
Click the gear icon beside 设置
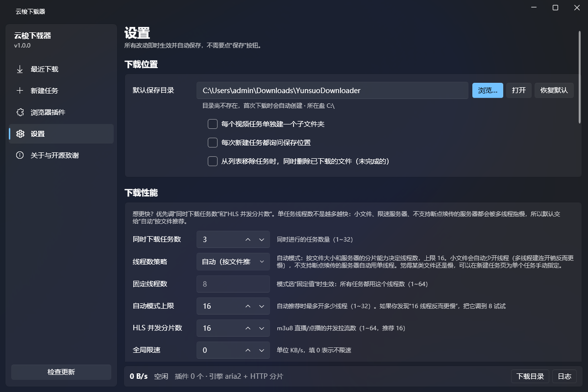(x=20, y=134)
